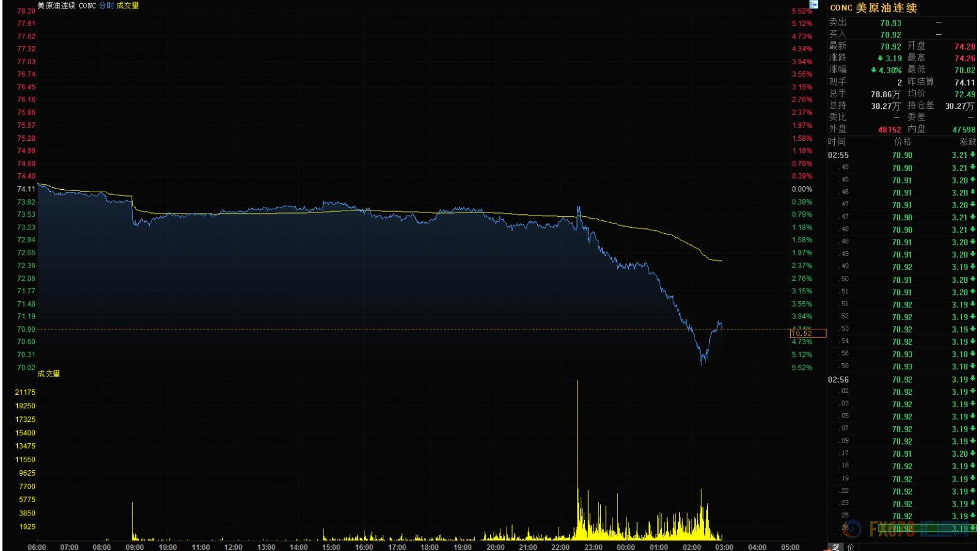Click the panel collapse icon above percentage axis

pos(814,5)
